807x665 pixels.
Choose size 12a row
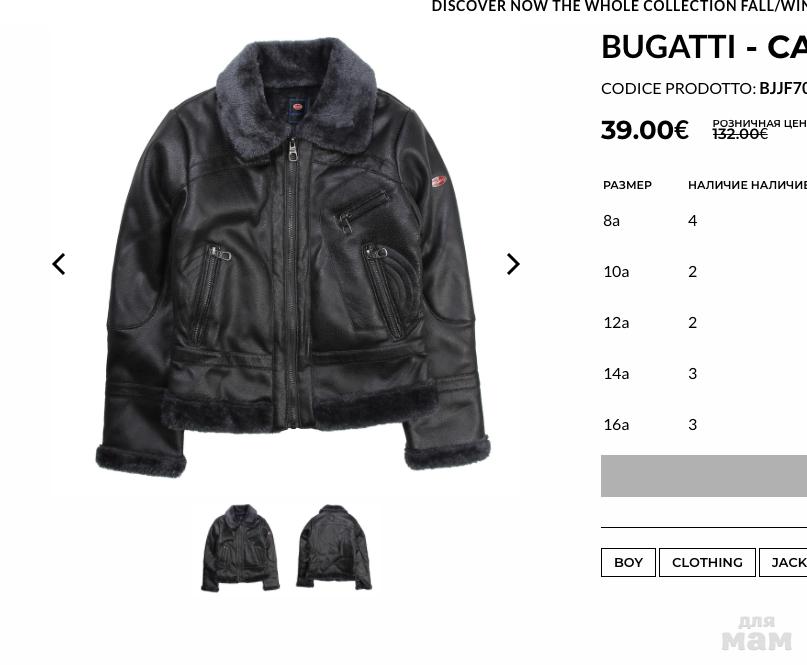click(704, 323)
